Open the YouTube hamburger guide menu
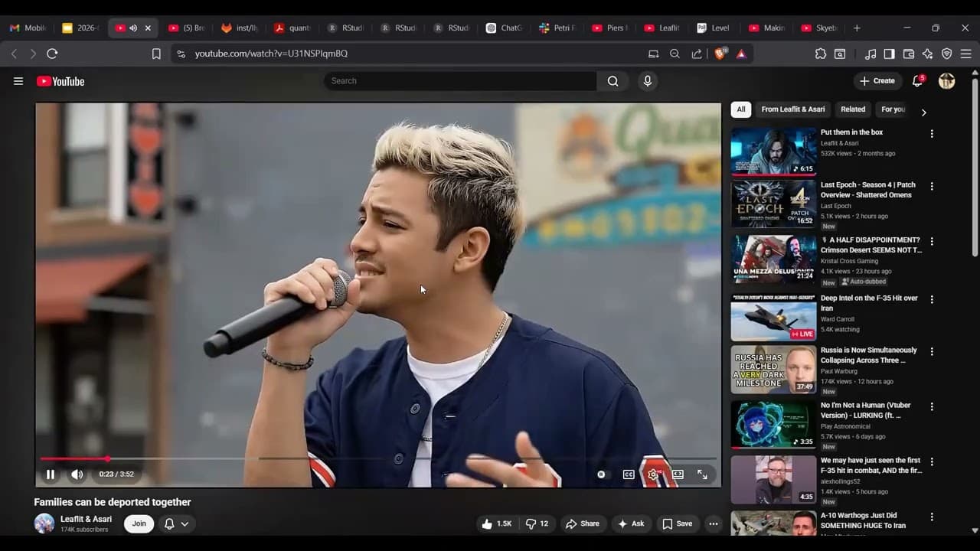This screenshot has height=551, width=980. [x=18, y=81]
